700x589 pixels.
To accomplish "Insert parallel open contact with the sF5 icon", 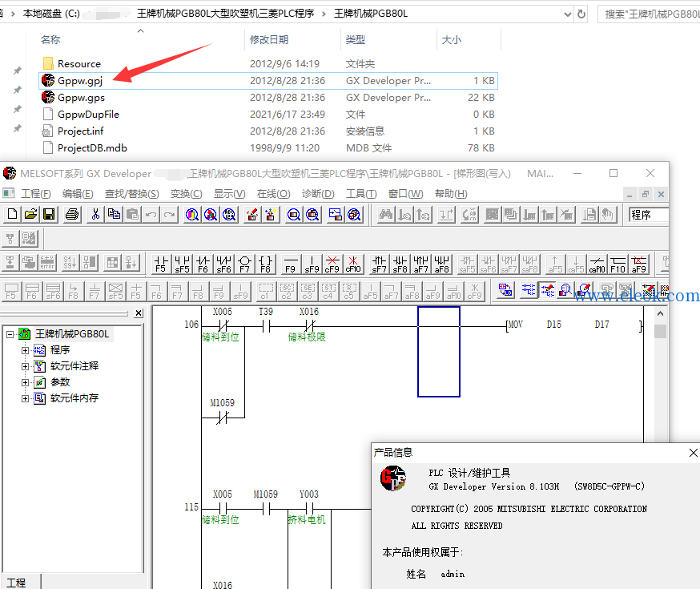I will pos(182,264).
